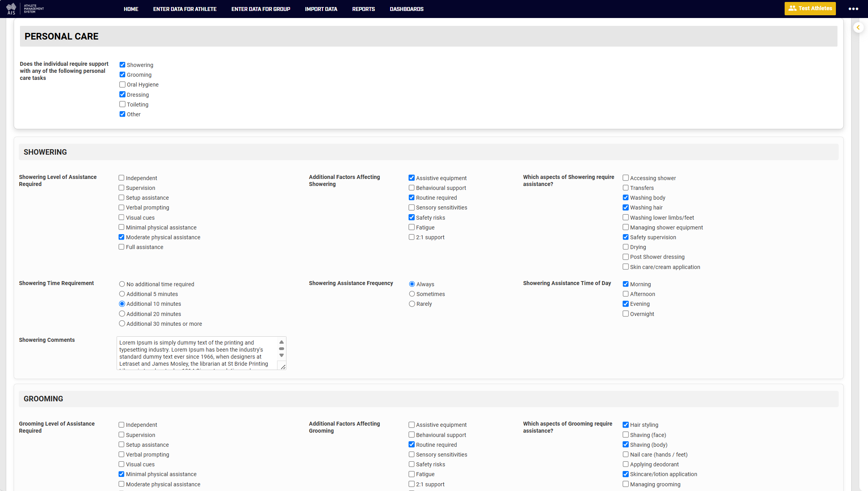This screenshot has height=491, width=868.
Task: Open the DASHBOARDS menu
Action: coord(407,9)
